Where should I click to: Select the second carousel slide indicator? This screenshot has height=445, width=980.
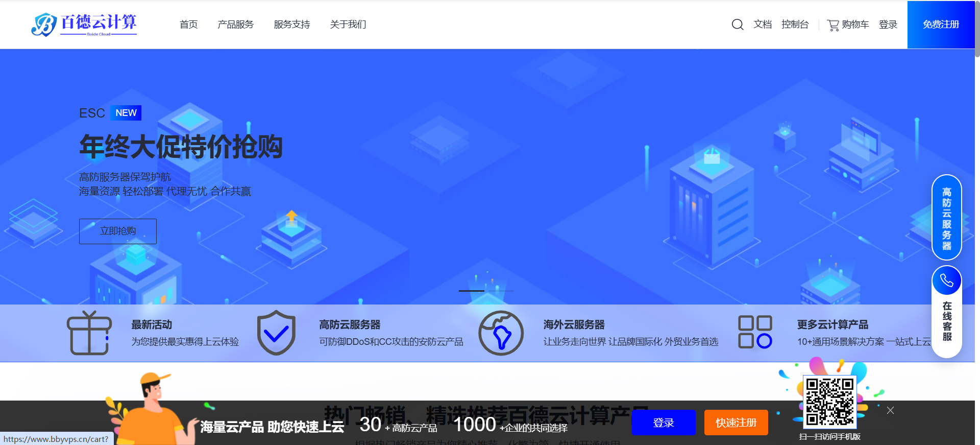click(501, 291)
